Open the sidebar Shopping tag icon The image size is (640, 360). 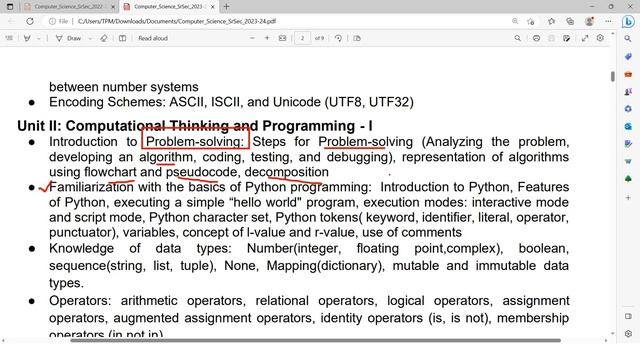(628, 57)
